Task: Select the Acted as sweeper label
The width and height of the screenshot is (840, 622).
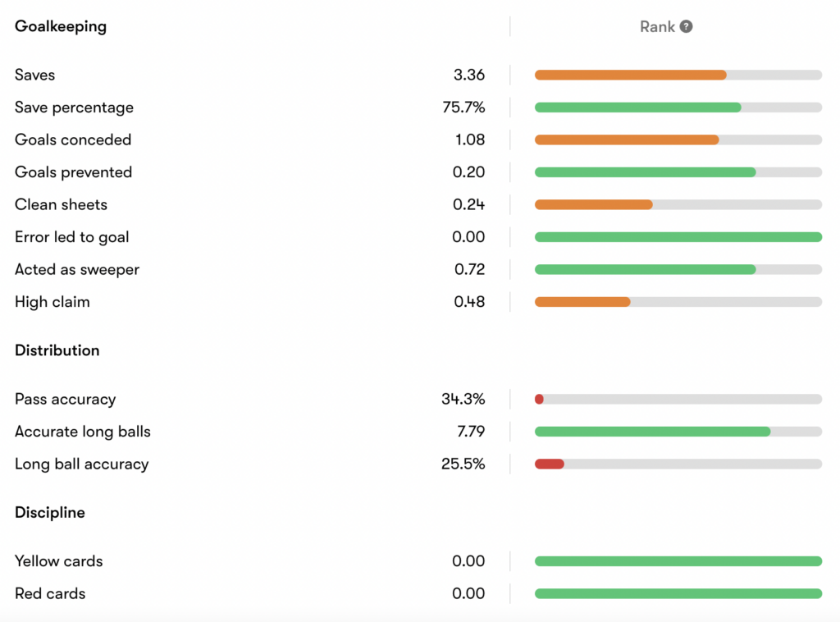Action: 77,269
